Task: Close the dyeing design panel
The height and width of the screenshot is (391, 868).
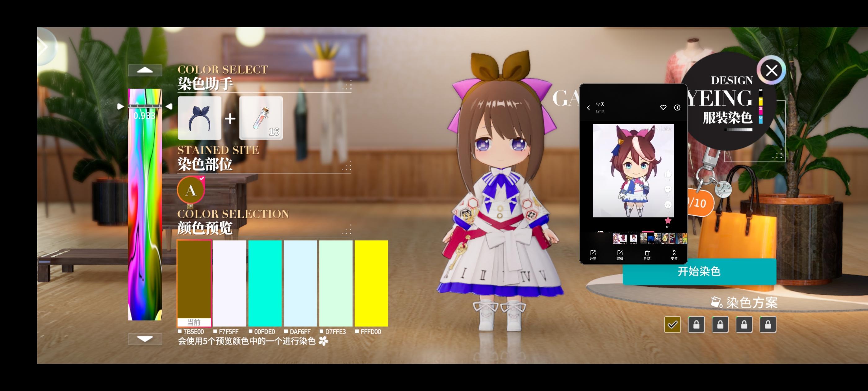Action: (x=771, y=70)
